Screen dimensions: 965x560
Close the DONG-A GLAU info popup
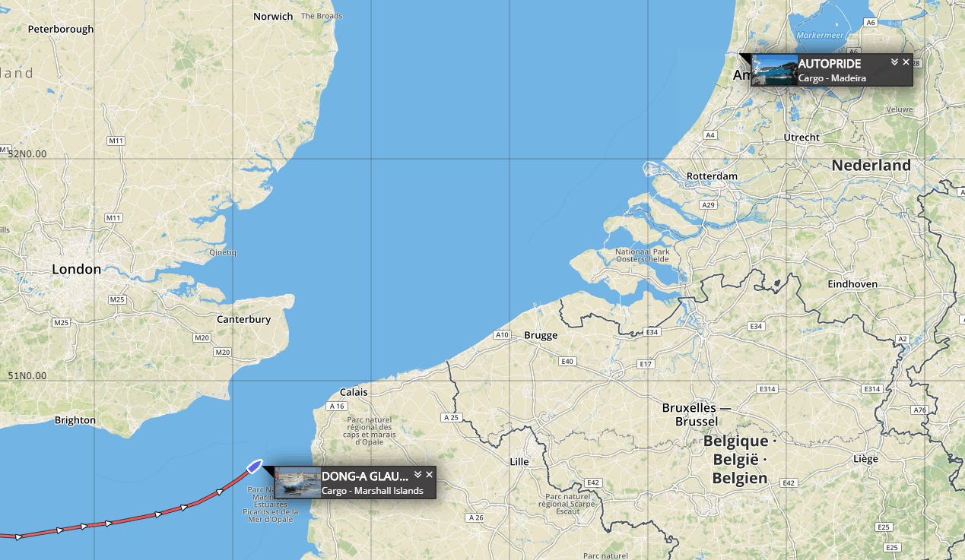click(x=429, y=475)
